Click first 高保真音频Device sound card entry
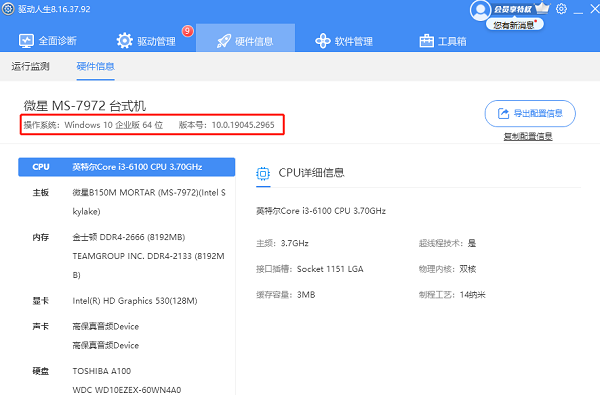 pyautogui.click(x=106, y=326)
